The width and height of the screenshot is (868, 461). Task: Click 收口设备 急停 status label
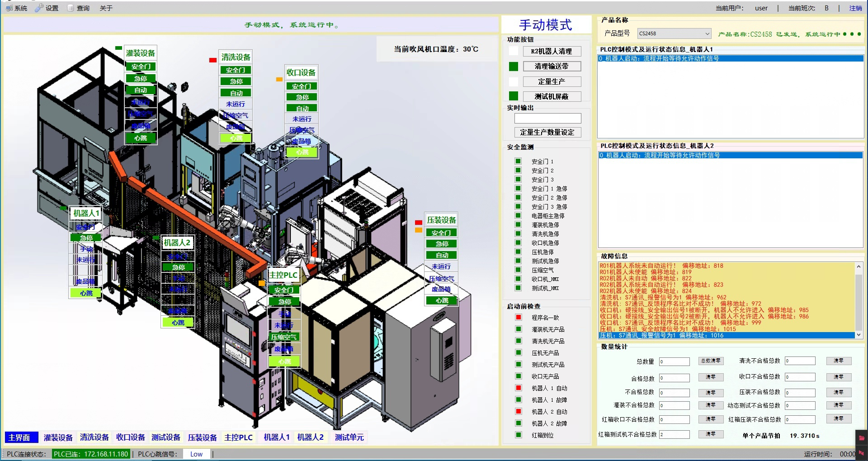pos(302,97)
